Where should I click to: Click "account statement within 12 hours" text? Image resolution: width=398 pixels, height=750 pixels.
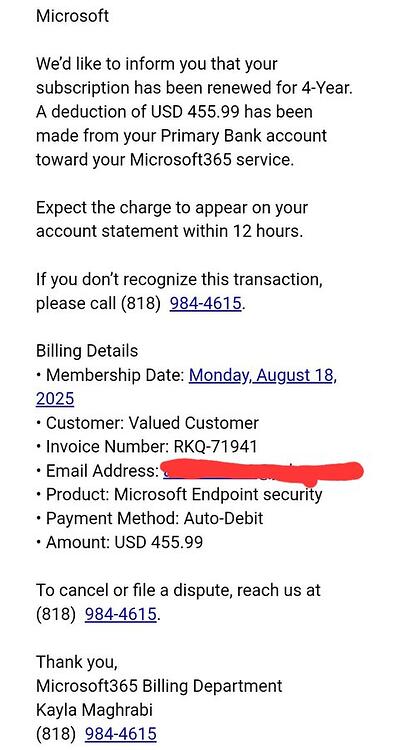click(x=170, y=232)
